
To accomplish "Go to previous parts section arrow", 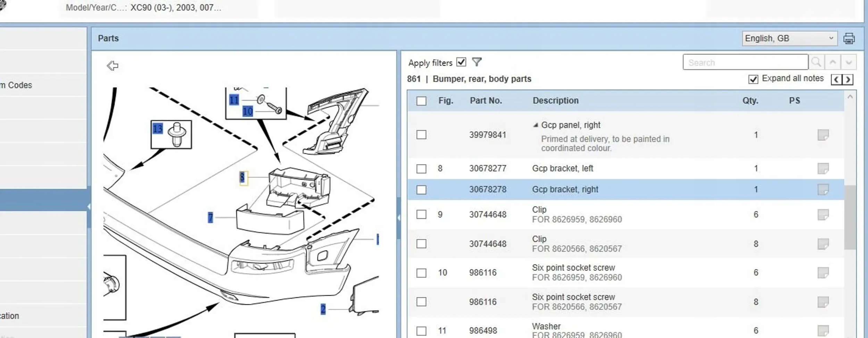I will [836, 80].
